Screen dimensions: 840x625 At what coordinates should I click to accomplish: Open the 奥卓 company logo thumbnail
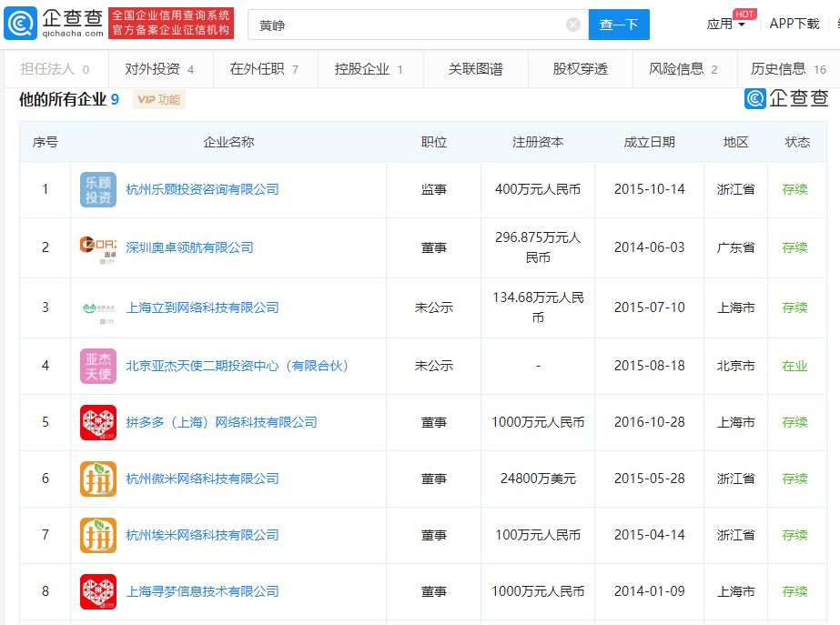(x=98, y=248)
